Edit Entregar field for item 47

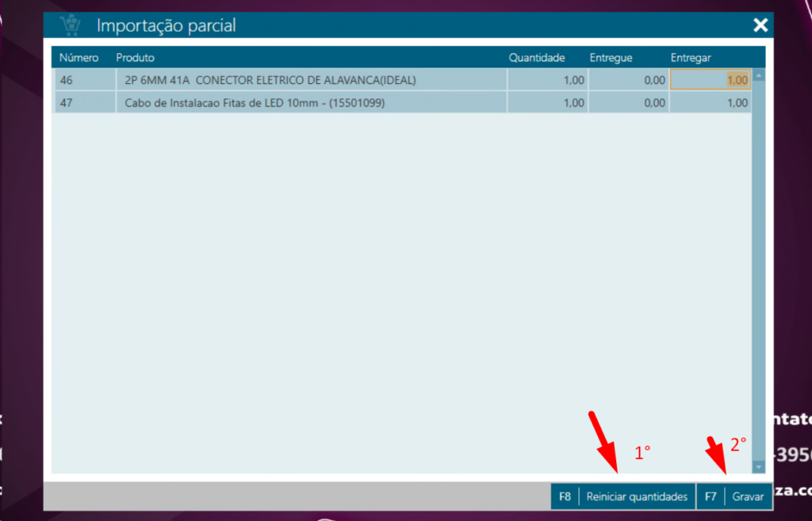coord(710,103)
